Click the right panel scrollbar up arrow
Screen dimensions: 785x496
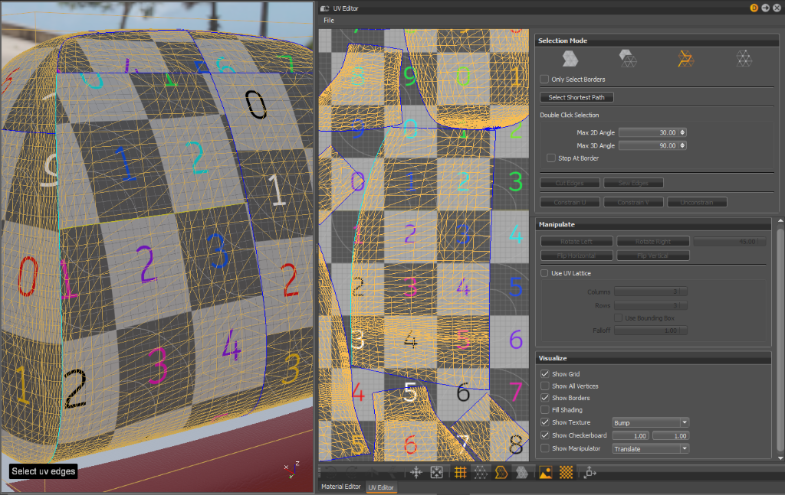coord(780,221)
